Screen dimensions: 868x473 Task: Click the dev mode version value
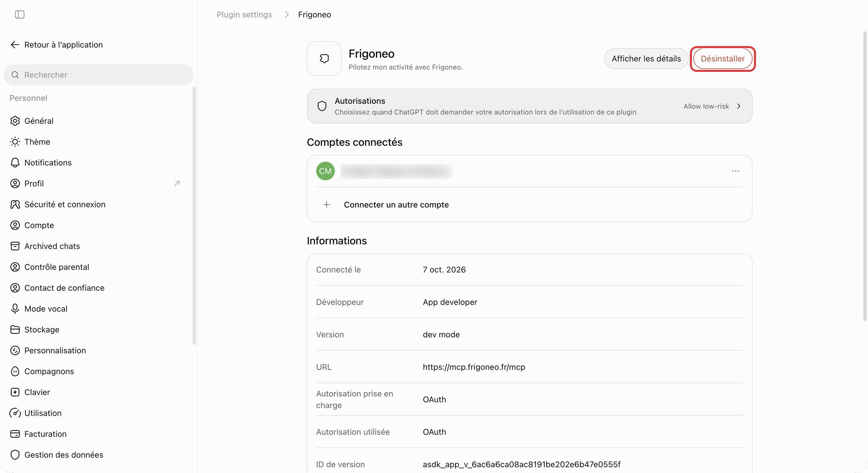click(x=441, y=335)
